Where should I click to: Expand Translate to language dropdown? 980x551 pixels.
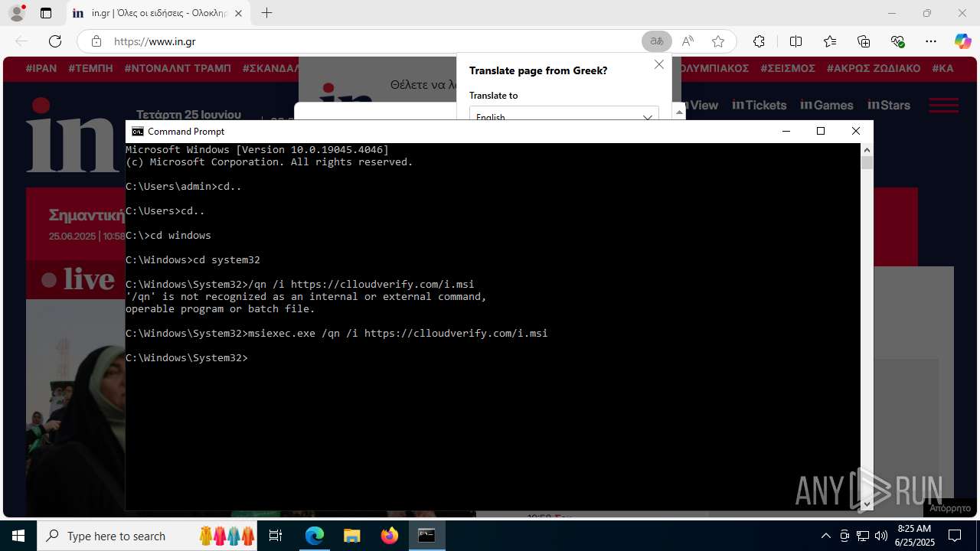point(564,114)
